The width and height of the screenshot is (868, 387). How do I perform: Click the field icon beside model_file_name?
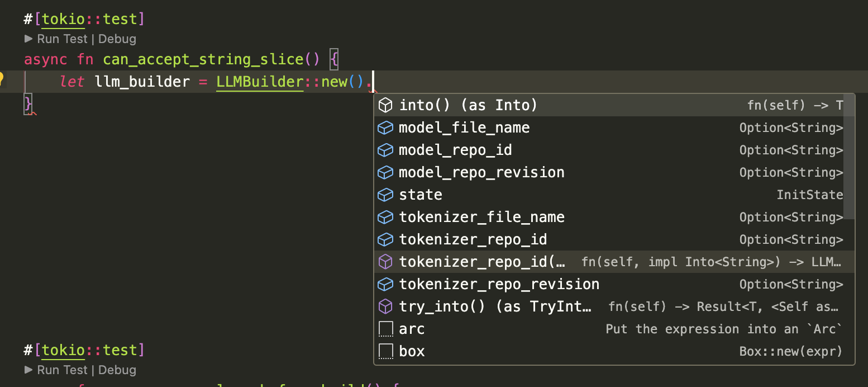[385, 128]
